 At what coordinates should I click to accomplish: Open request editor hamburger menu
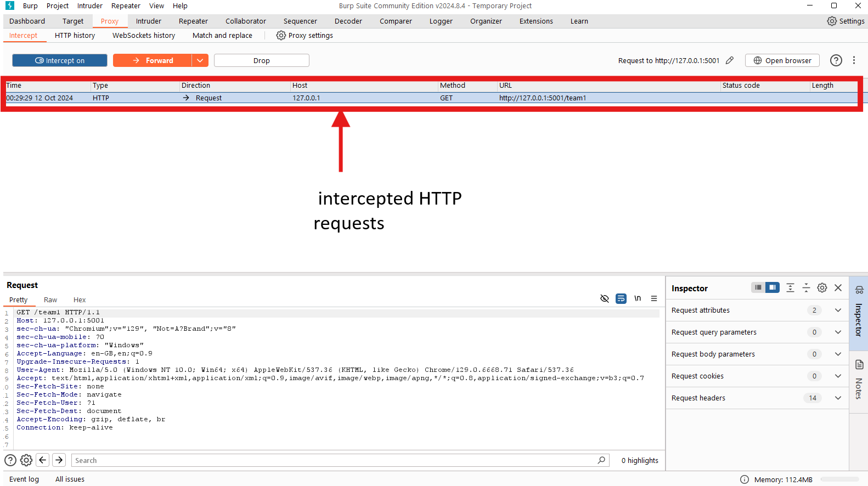point(654,298)
